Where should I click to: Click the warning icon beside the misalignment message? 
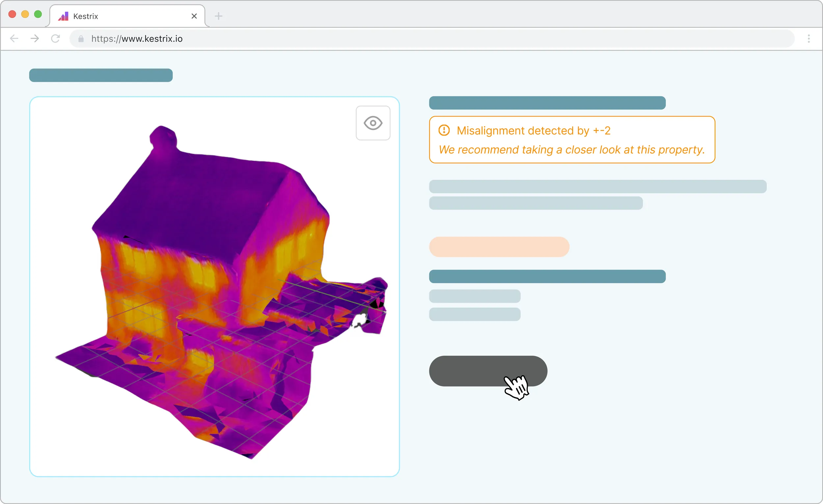[x=444, y=130]
